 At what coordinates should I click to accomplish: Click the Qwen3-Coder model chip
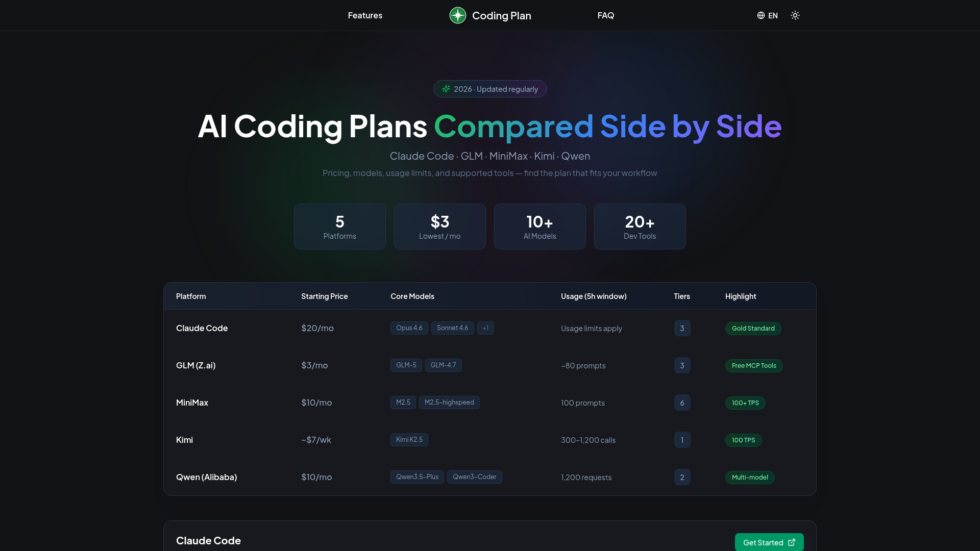click(x=475, y=477)
